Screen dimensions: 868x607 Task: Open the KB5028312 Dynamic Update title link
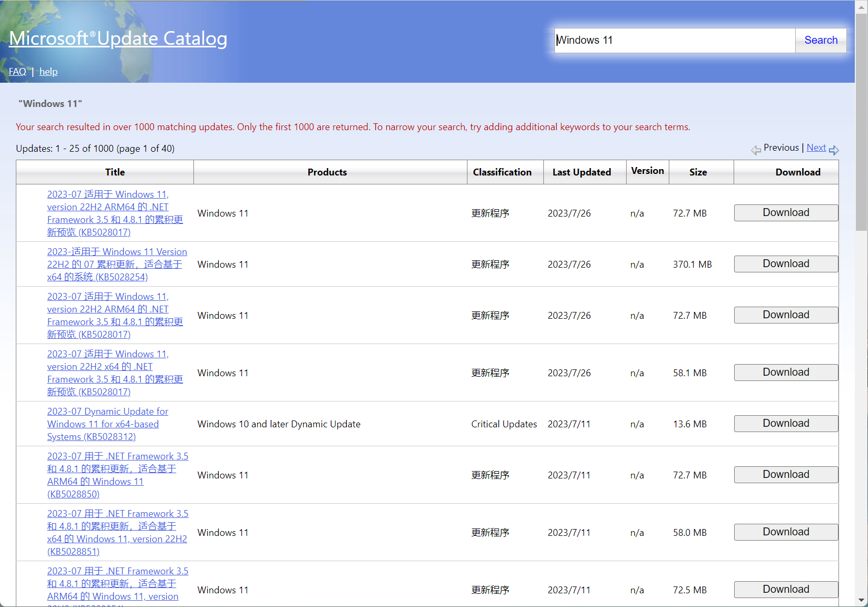108,424
